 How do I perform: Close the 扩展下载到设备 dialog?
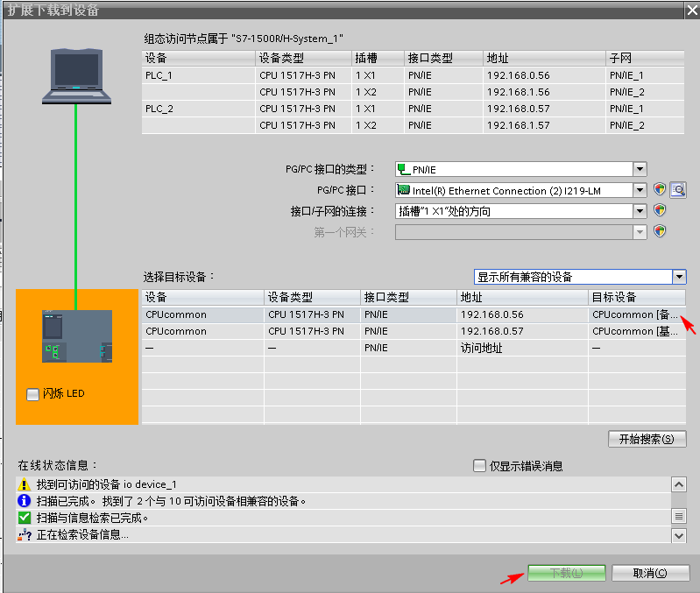[692, 10]
